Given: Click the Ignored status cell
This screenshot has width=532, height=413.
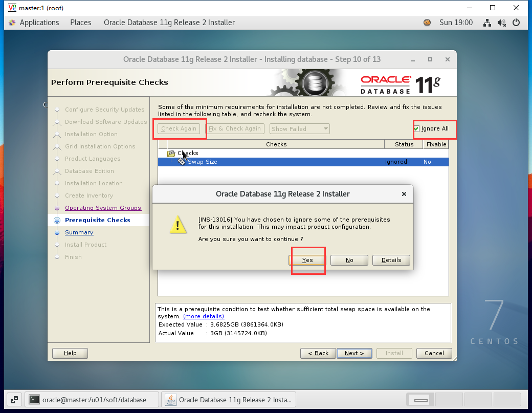Looking at the screenshot, I should coord(396,162).
